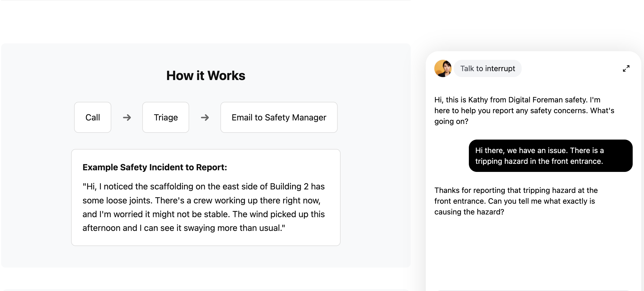Click Kathy's greeting message
The image size is (644, 291).
click(x=524, y=110)
